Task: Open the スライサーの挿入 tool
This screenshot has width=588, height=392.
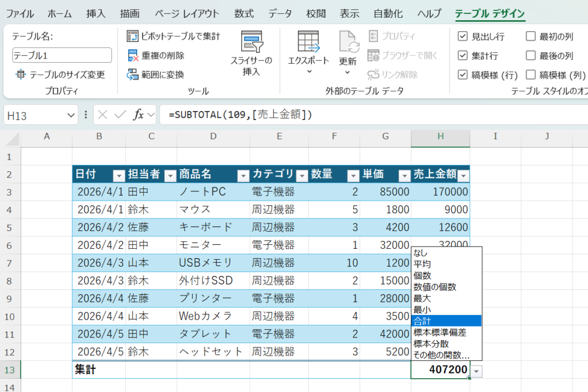Action: [x=252, y=43]
